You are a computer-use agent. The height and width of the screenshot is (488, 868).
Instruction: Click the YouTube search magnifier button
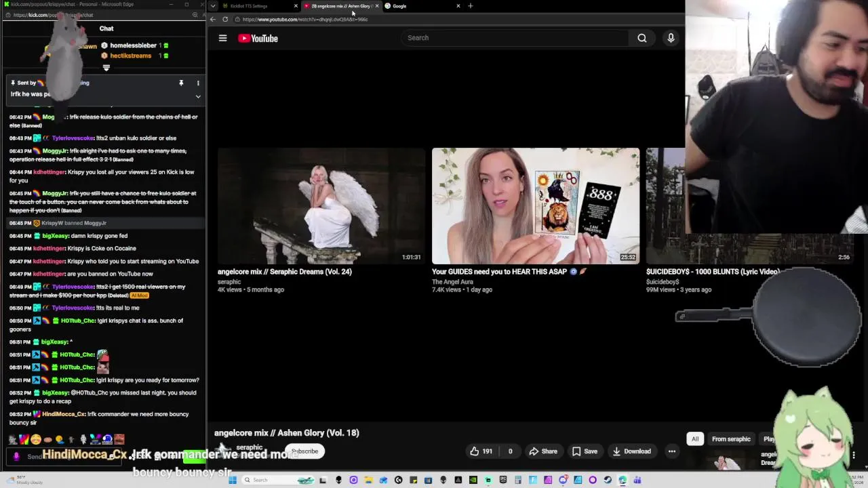tap(642, 38)
